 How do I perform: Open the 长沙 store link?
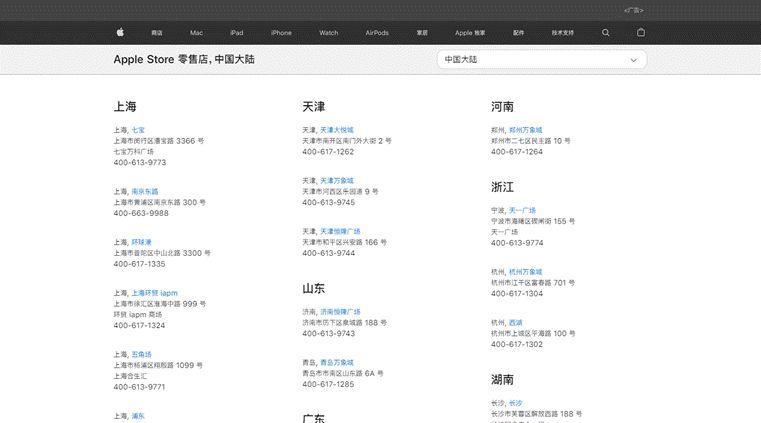pos(516,403)
